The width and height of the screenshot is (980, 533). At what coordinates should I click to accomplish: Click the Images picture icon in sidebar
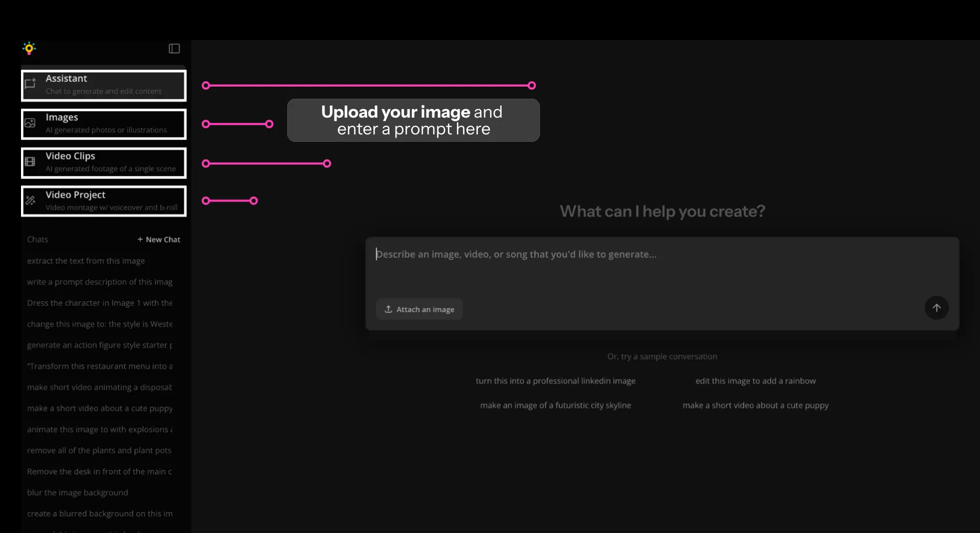pyautogui.click(x=30, y=123)
